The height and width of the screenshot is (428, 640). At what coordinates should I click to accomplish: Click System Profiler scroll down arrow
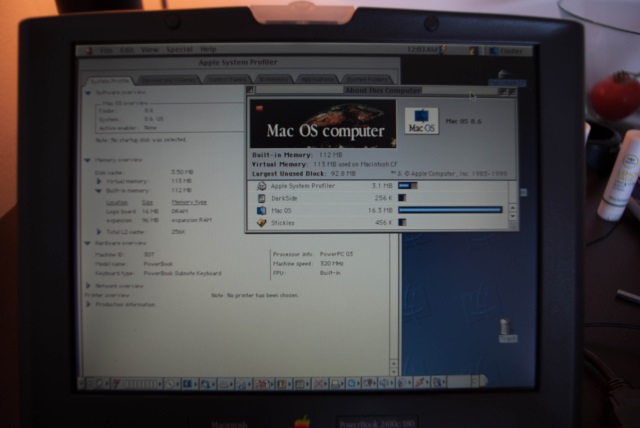click(393, 372)
